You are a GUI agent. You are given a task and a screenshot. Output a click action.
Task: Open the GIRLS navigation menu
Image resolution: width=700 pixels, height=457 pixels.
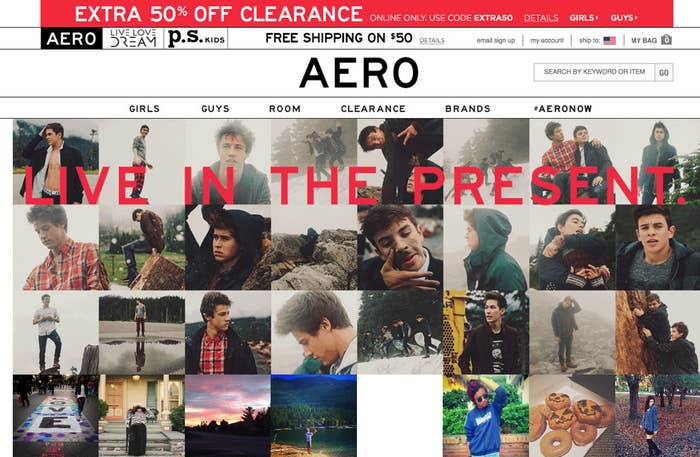pos(144,108)
